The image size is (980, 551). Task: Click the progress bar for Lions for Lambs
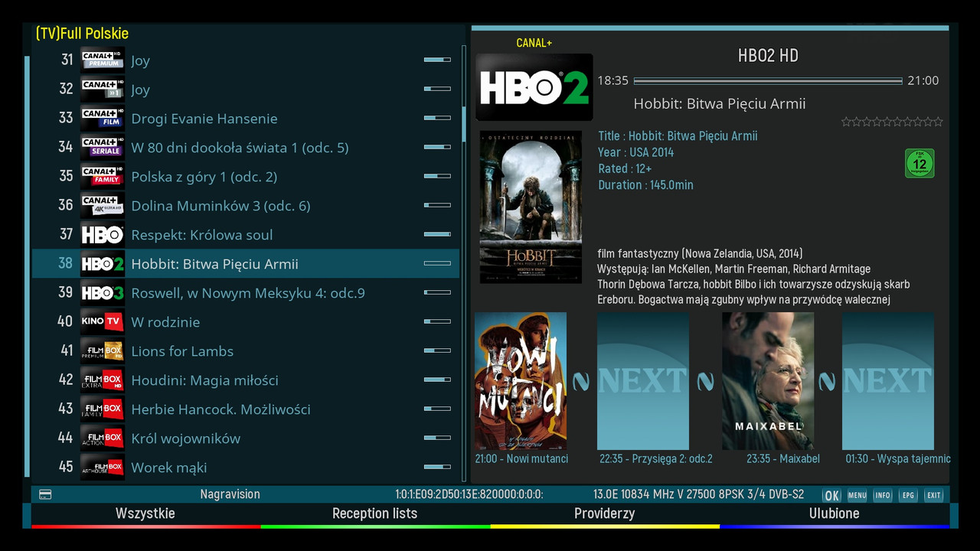437,350
